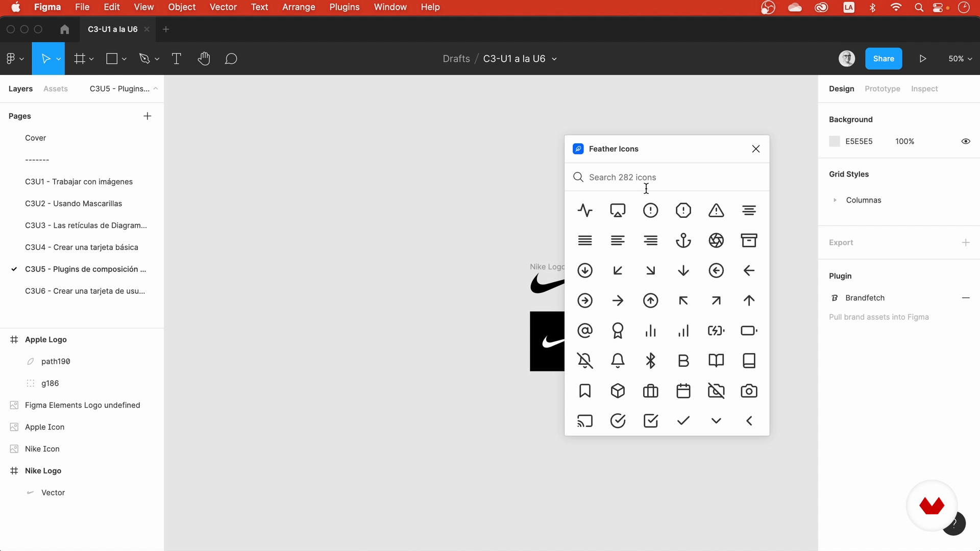Open the Arrange menu
This screenshot has width=980, height=551.
[299, 7]
